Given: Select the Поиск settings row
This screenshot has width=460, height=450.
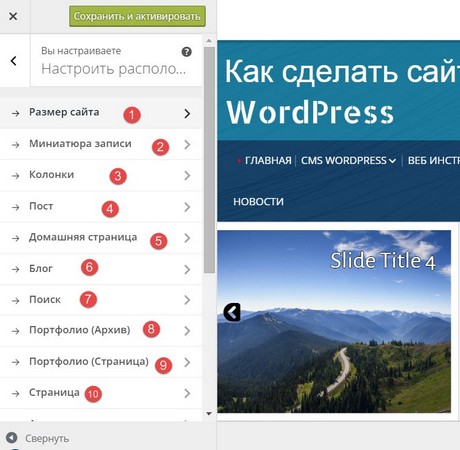Looking at the screenshot, I should tap(101, 300).
